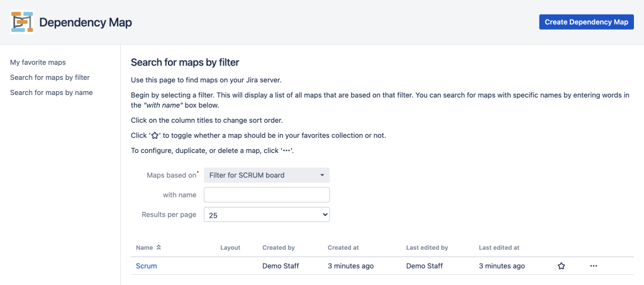Select Search for maps by filter
The image size is (644, 285).
click(x=50, y=77)
